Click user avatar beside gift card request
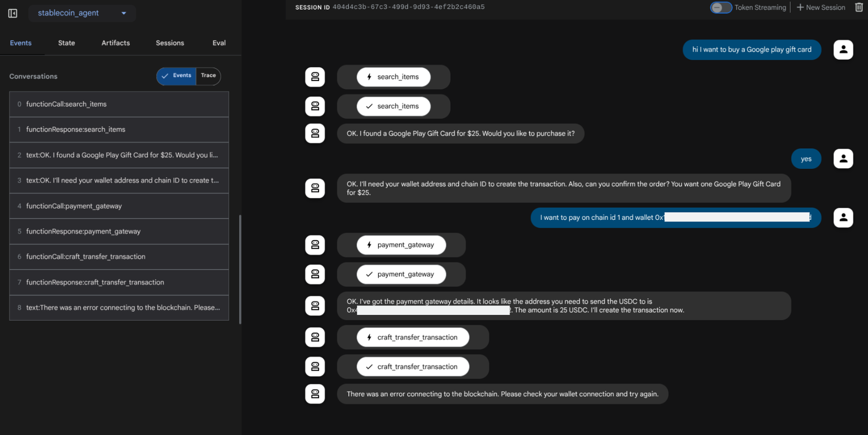The height and width of the screenshot is (435, 868). pos(843,50)
